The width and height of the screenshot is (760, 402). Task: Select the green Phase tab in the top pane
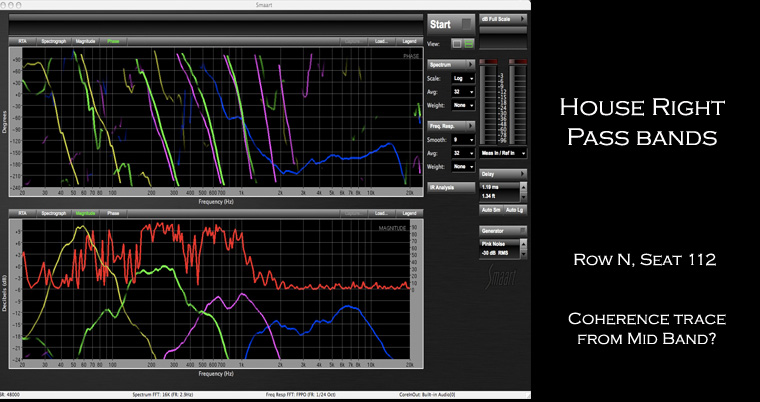click(x=113, y=41)
